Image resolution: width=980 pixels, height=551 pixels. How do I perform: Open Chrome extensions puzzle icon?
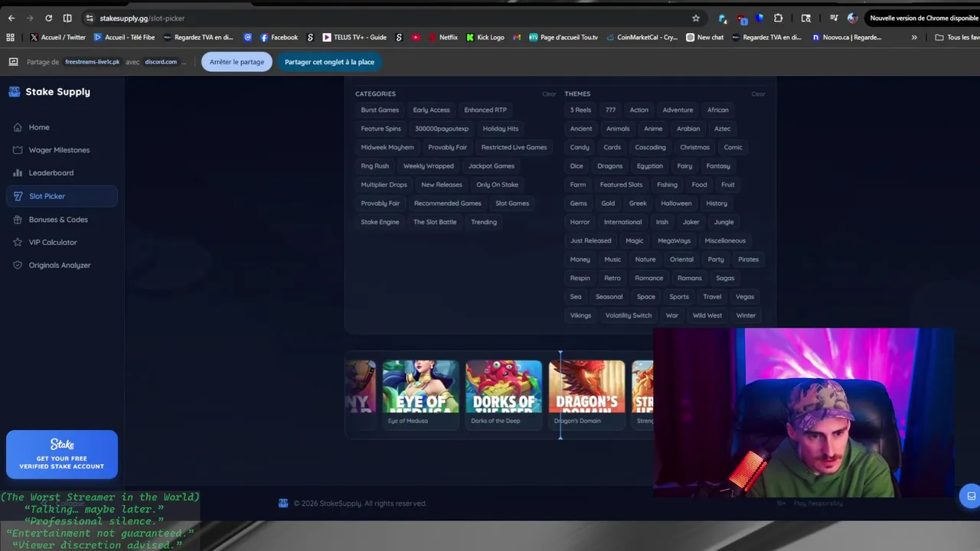(x=778, y=18)
